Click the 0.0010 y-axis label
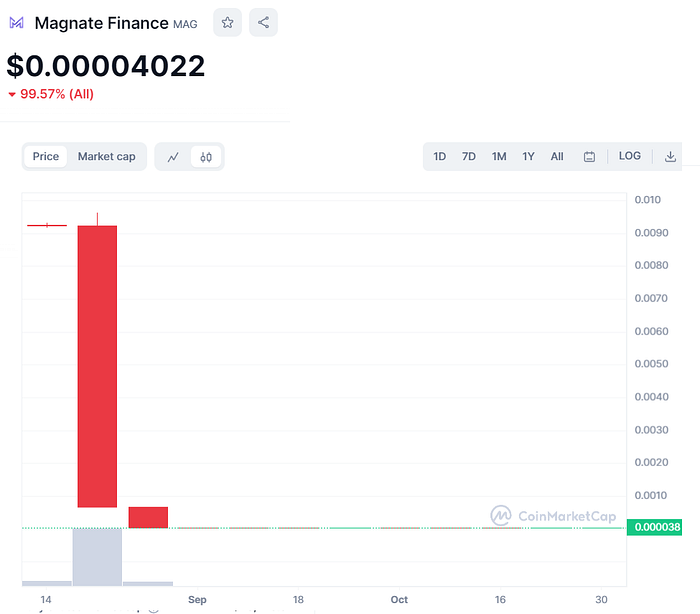Image resolution: width=700 pixels, height=614 pixels. point(650,495)
